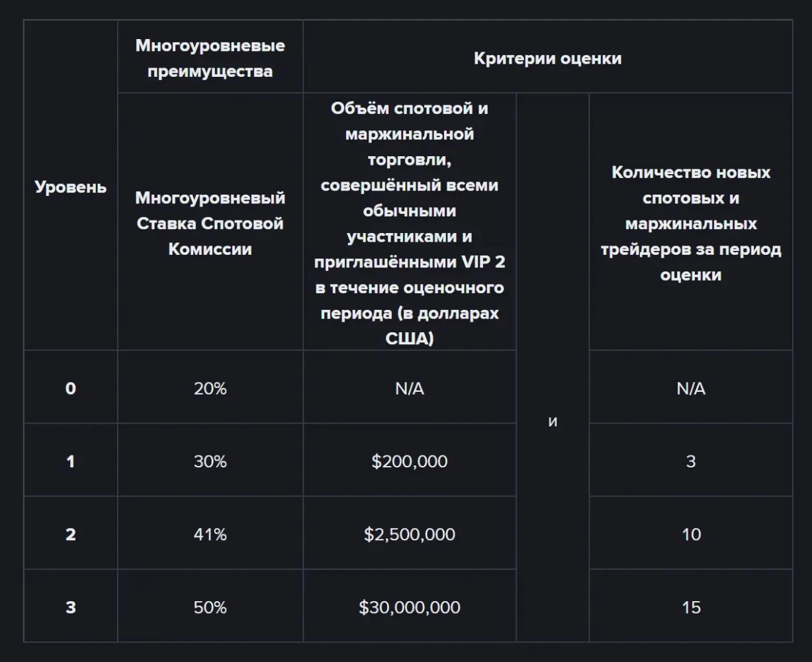Click the "Уровень" column header
The height and width of the screenshot is (662, 812).
coord(70,187)
